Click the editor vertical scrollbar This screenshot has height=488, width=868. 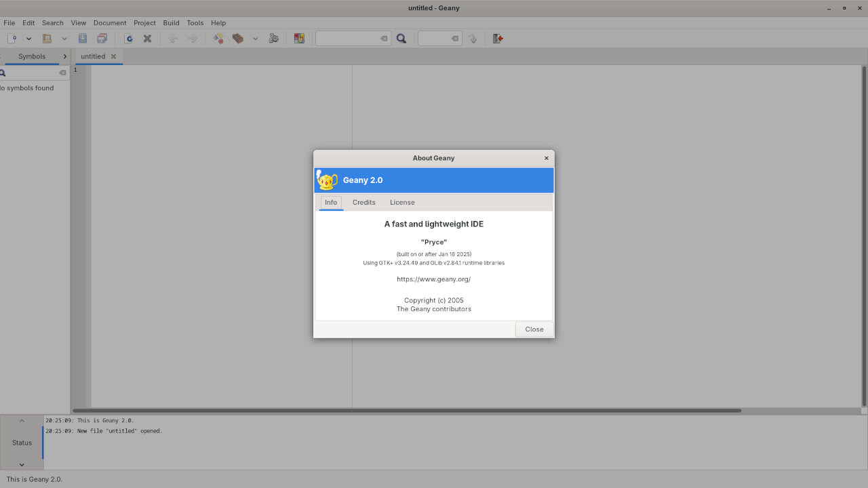[864, 236]
